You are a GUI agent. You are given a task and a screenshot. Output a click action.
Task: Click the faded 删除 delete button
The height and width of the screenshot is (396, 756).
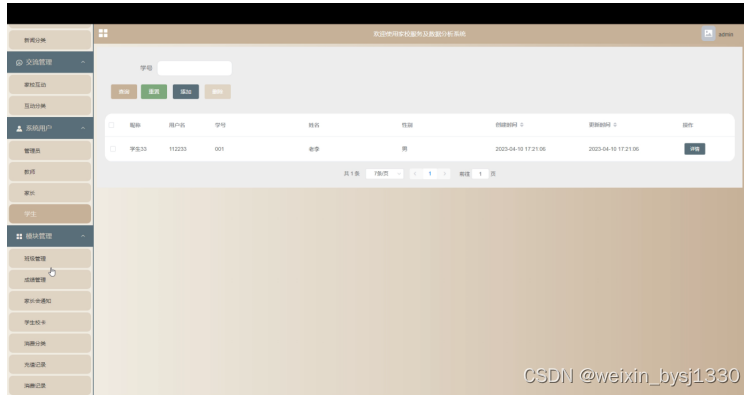(217, 92)
